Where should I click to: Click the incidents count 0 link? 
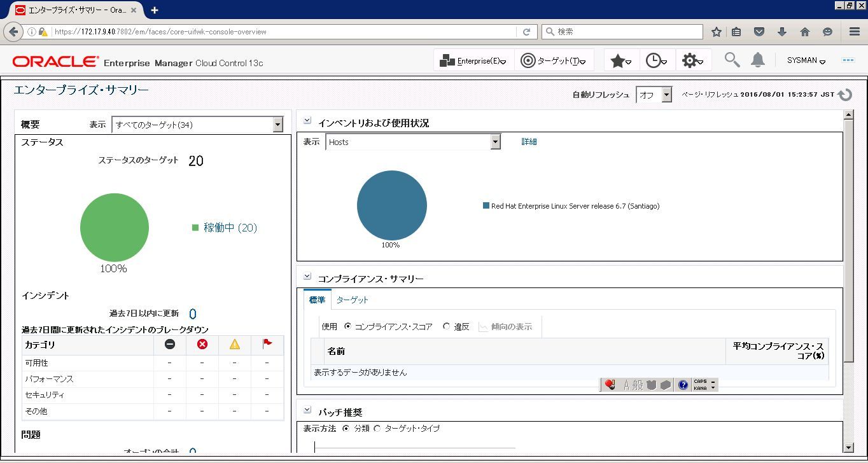coord(193,314)
